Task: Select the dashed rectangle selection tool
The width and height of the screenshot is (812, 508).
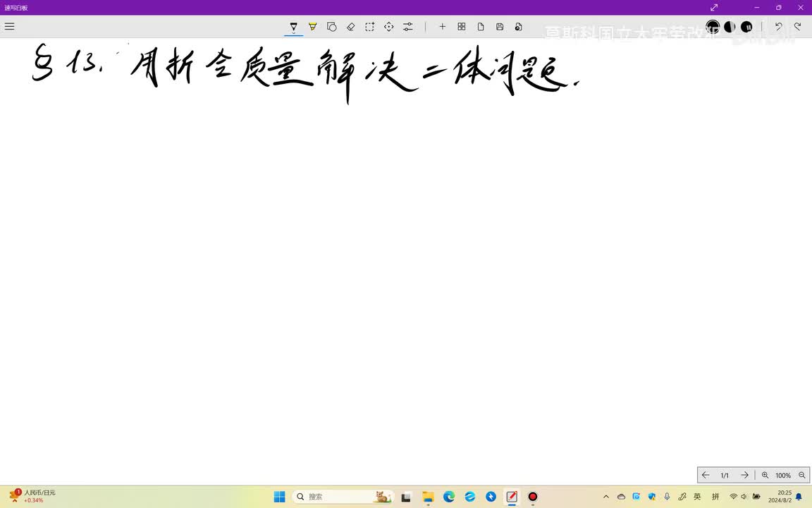Action: (x=370, y=27)
